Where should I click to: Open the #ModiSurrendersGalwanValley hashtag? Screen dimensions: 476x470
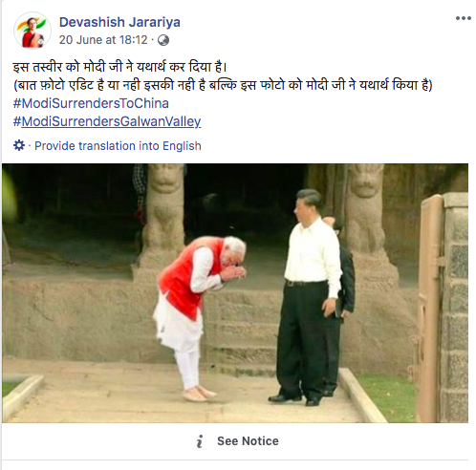[x=107, y=121]
